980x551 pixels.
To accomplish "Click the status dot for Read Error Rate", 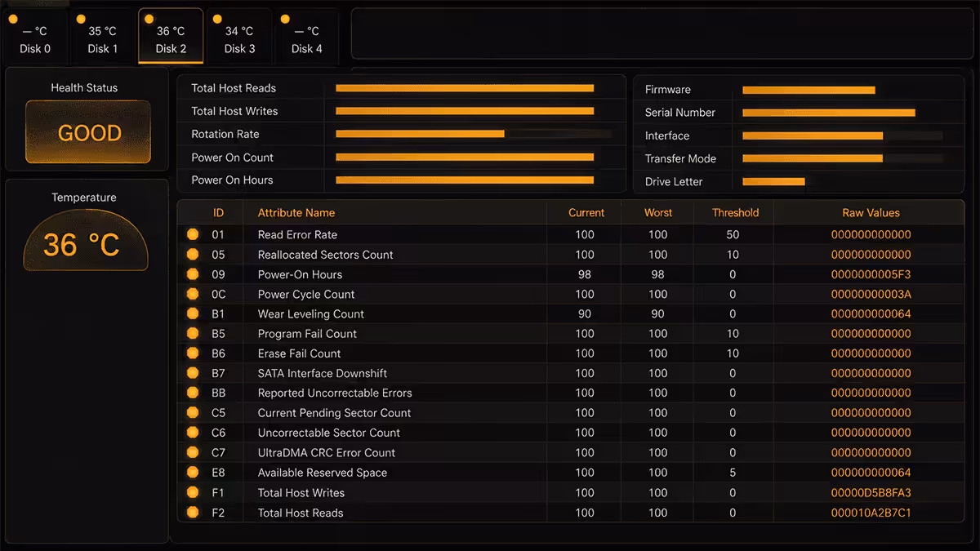I will pos(193,234).
